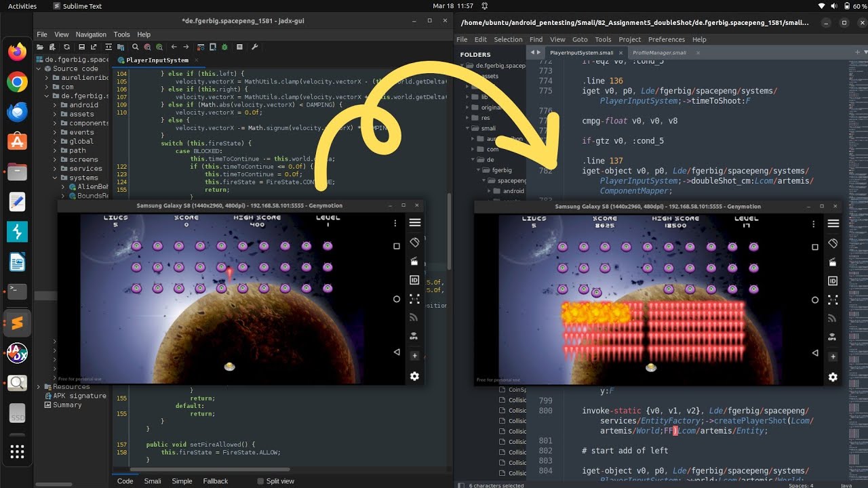The width and height of the screenshot is (868, 488).
Task: Click the reload icon in jadx-gui toolbar
Action: click(x=66, y=47)
